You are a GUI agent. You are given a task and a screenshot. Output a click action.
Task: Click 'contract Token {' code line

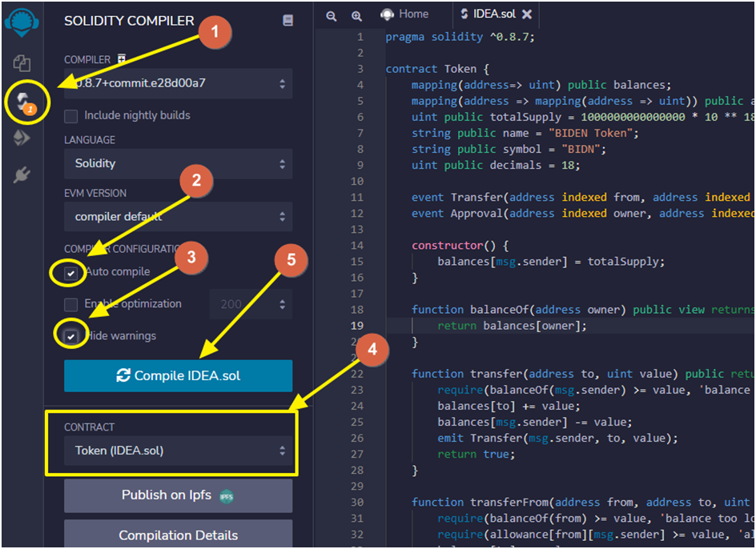point(437,69)
